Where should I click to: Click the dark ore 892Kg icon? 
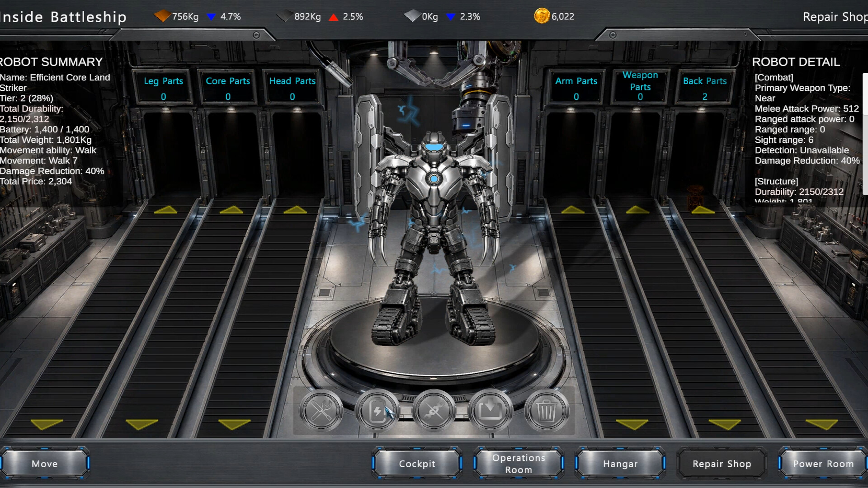coord(284,16)
